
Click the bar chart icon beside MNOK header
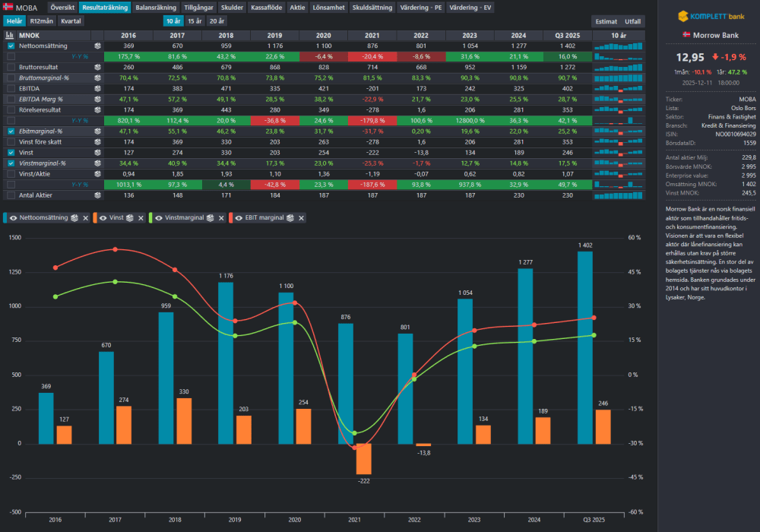click(9, 36)
